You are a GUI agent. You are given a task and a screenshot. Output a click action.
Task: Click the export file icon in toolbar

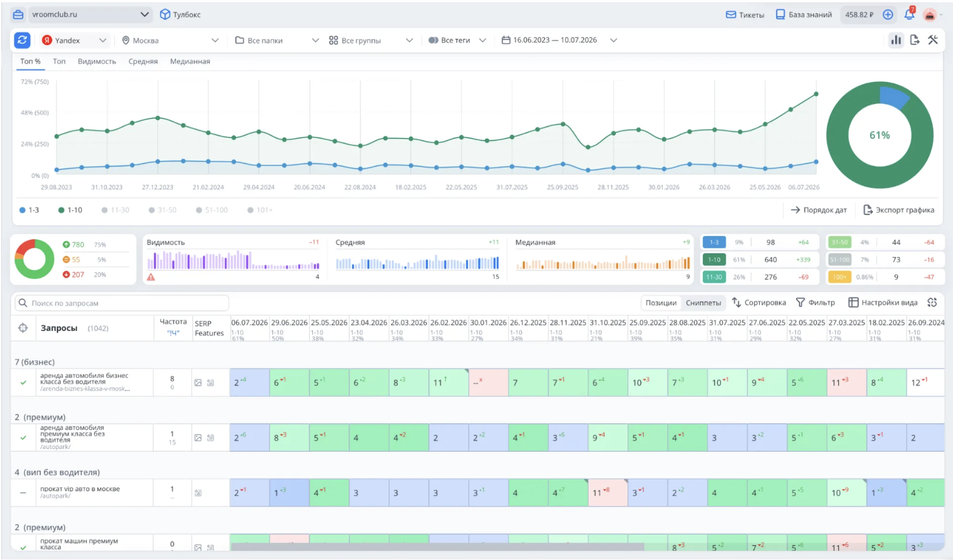click(915, 40)
